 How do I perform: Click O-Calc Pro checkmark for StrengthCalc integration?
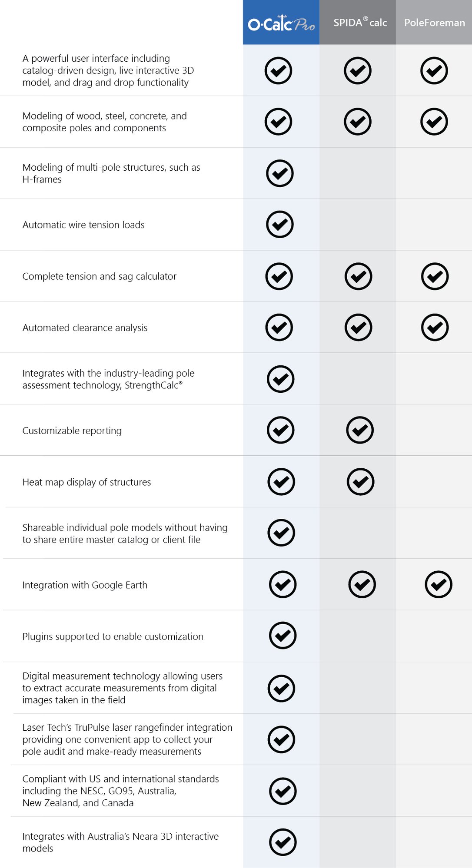(x=280, y=379)
